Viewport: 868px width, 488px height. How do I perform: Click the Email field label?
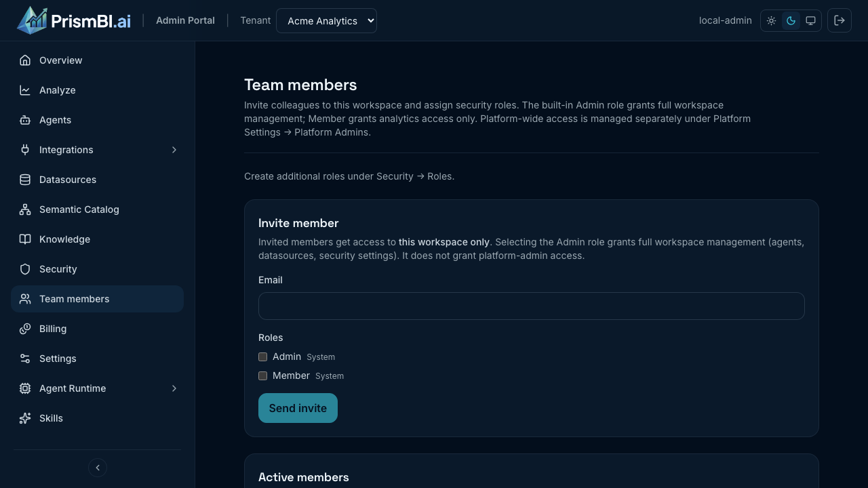(271, 280)
